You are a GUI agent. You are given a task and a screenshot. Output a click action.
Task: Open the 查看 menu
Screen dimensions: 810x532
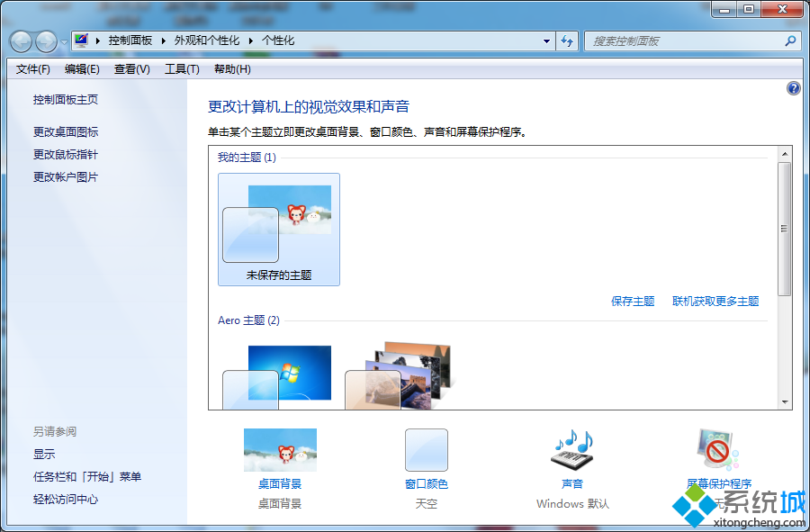point(130,68)
